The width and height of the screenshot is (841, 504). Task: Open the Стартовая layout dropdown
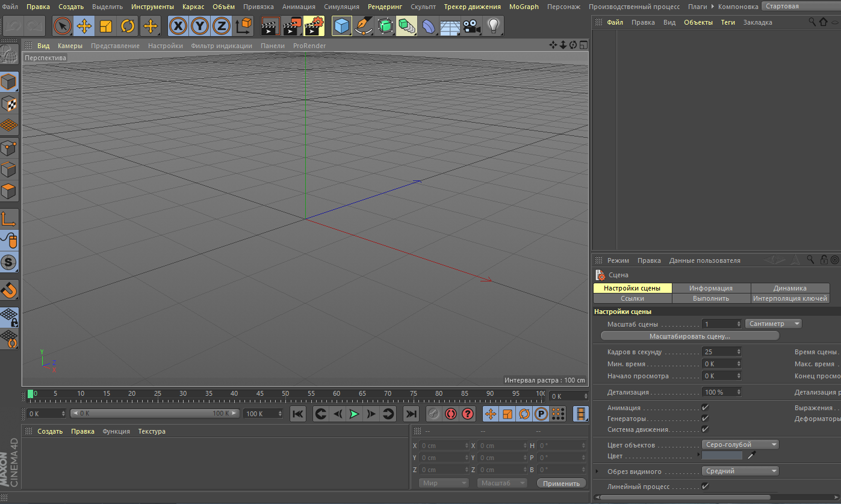click(x=801, y=6)
